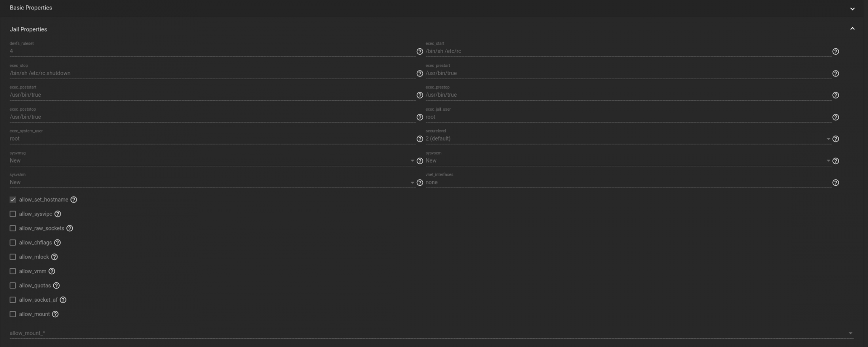This screenshot has height=347, width=868.
Task: Open the sysvshm dropdown
Action: point(212,183)
